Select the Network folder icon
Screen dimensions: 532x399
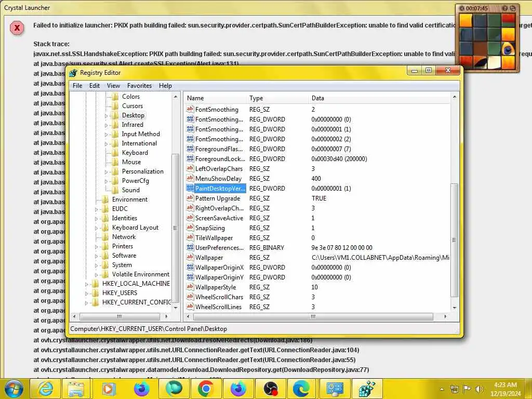point(105,237)
